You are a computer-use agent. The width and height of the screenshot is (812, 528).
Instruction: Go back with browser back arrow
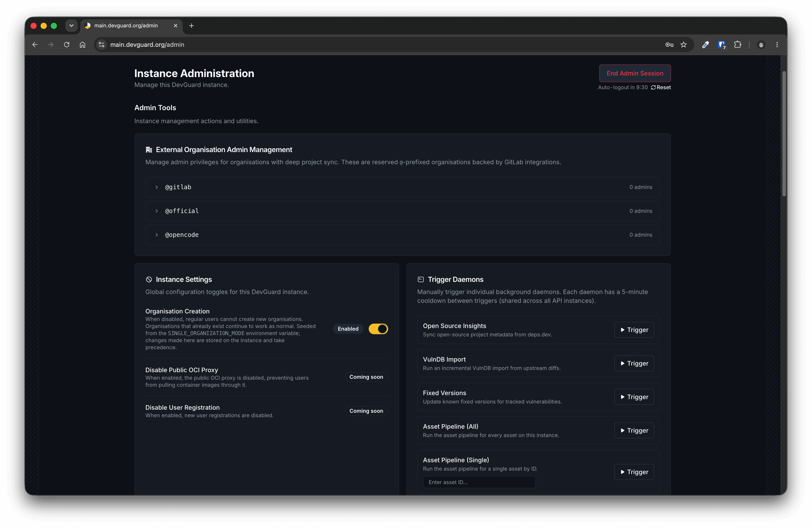pyautogui.click(x=35, y=45)
